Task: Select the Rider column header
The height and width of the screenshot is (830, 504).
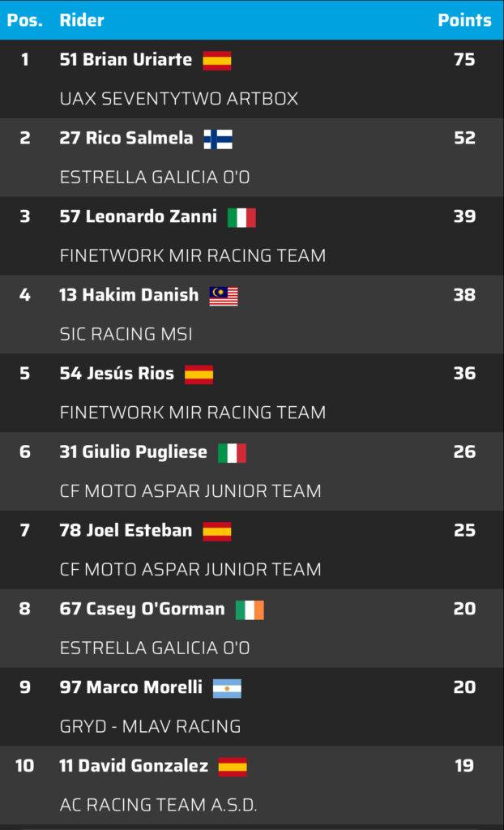Action: (x=82, y=20)
